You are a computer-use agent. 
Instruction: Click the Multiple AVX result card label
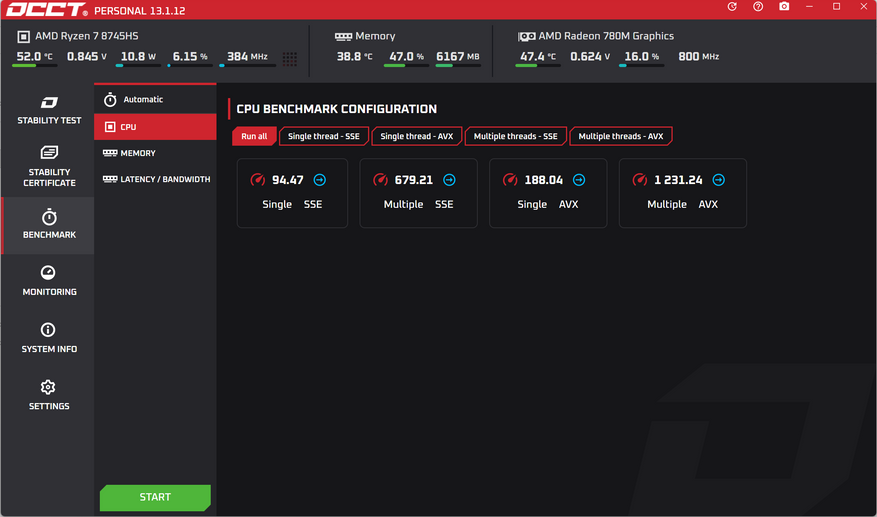tap(682, 204)
